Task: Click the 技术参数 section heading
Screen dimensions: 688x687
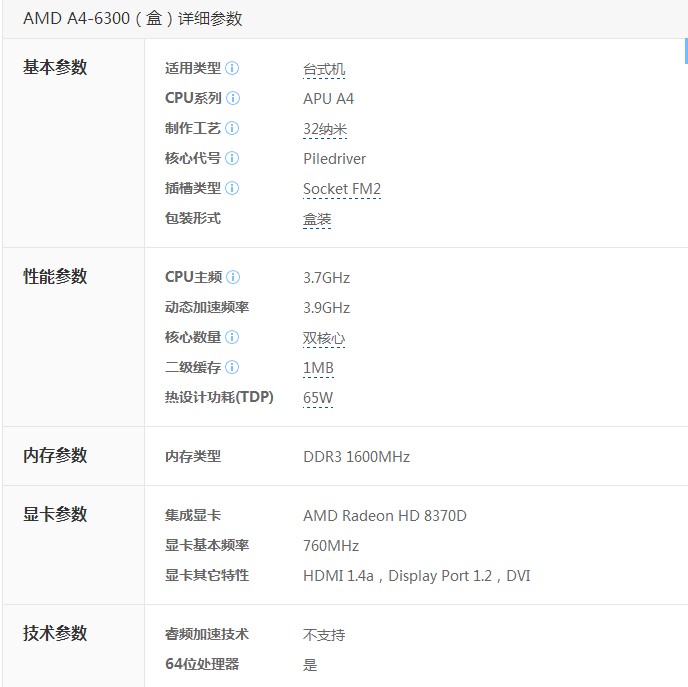Action: coord(55,633)
